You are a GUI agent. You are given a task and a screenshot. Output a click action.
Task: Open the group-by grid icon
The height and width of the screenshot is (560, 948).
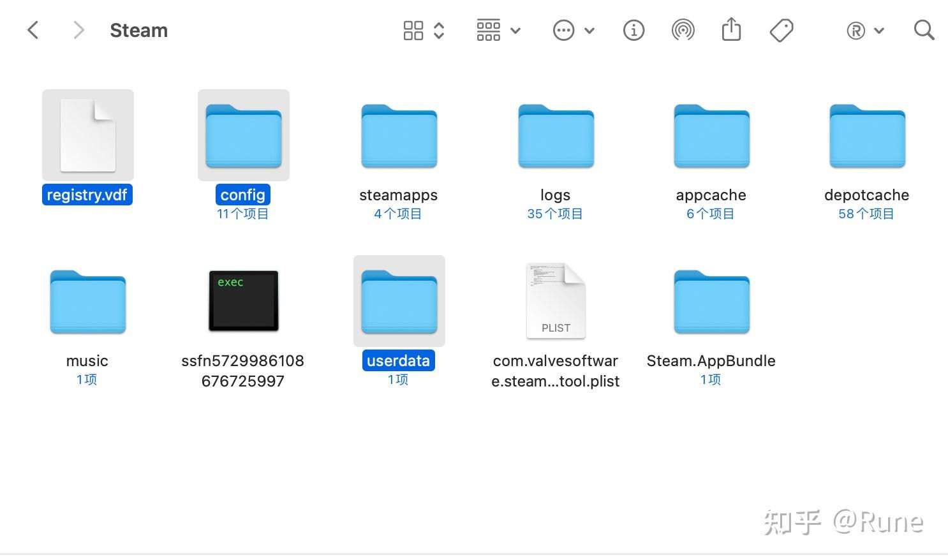489,30
